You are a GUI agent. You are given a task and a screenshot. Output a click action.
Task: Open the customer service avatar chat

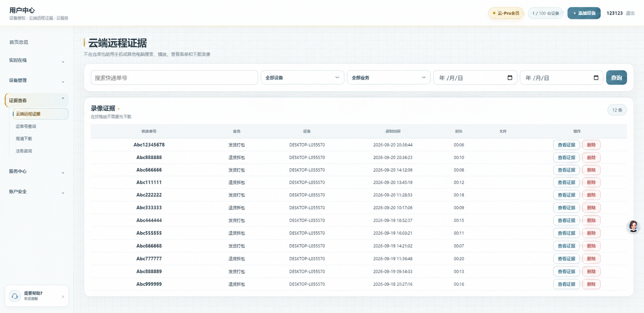[x=633, y=226]
